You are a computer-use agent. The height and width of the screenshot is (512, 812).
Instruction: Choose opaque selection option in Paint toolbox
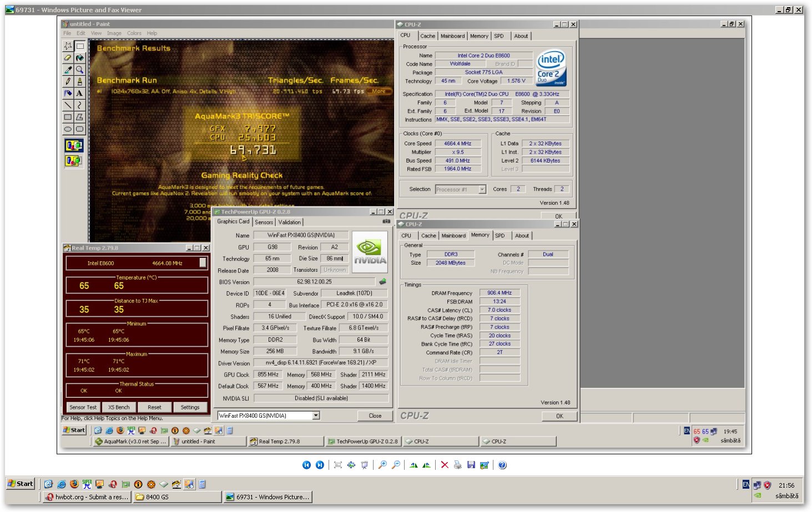(x=74, y=146)
